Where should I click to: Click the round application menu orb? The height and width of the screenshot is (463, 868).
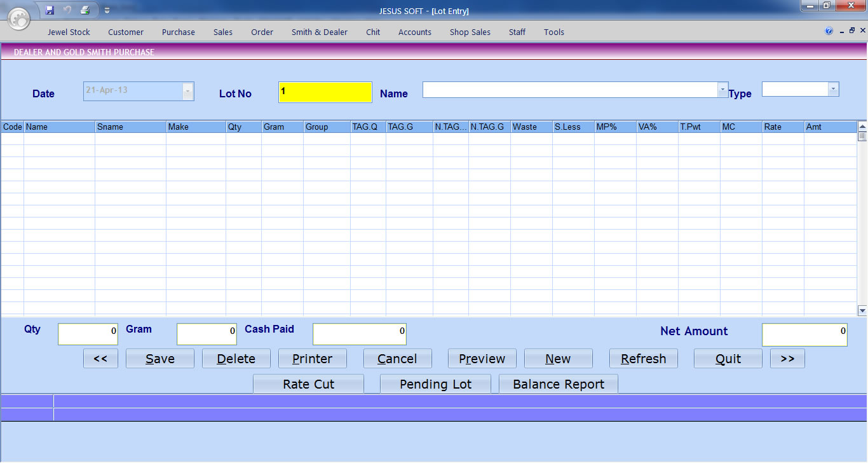point(20,18)
